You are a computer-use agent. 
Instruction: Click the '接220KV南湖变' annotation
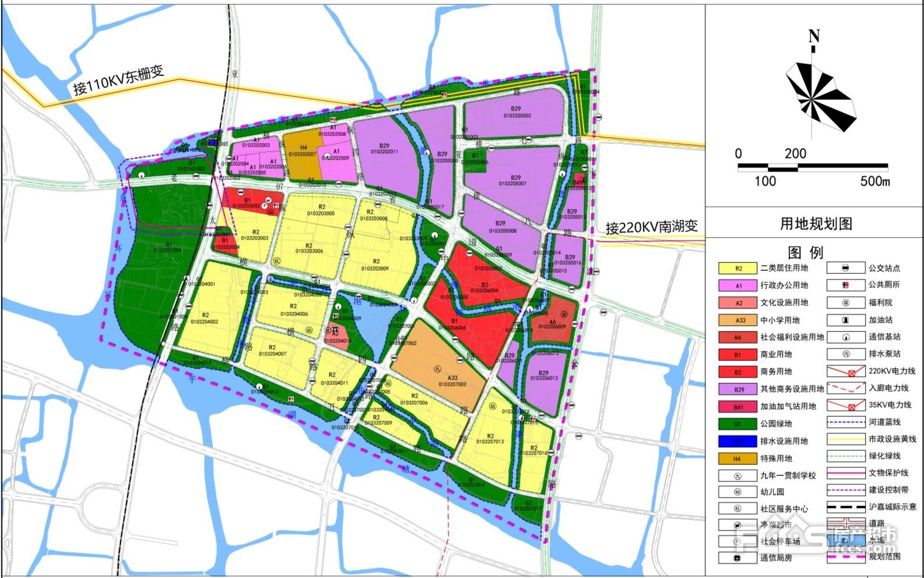point(651,226)
